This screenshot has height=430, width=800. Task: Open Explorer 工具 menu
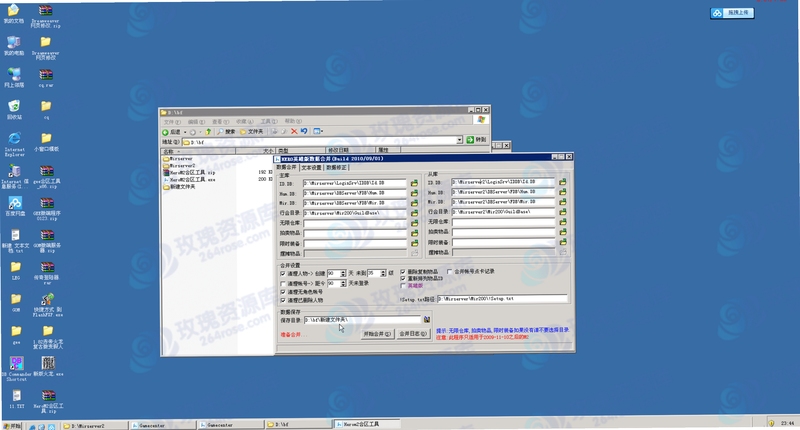click(268, 121)
